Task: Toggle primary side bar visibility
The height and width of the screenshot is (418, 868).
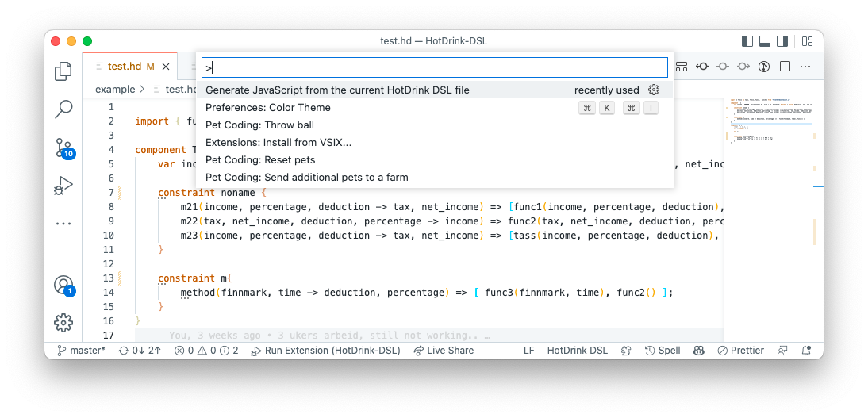Action: 747,41
